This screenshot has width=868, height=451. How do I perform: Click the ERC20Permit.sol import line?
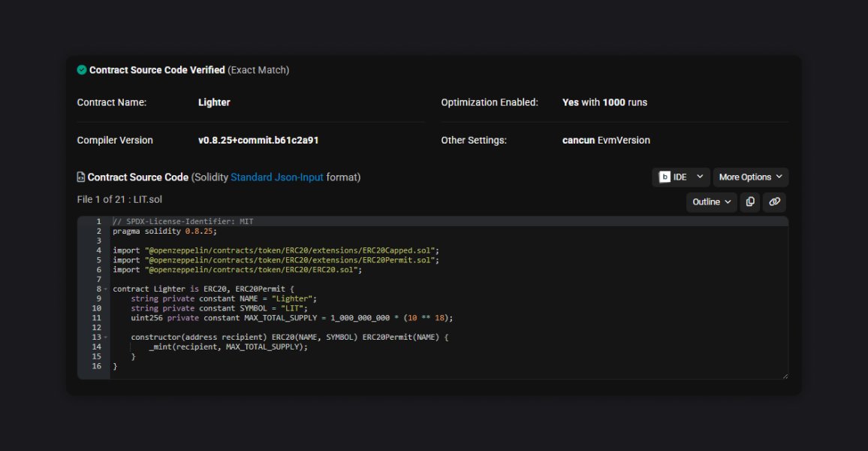[276, 260]
